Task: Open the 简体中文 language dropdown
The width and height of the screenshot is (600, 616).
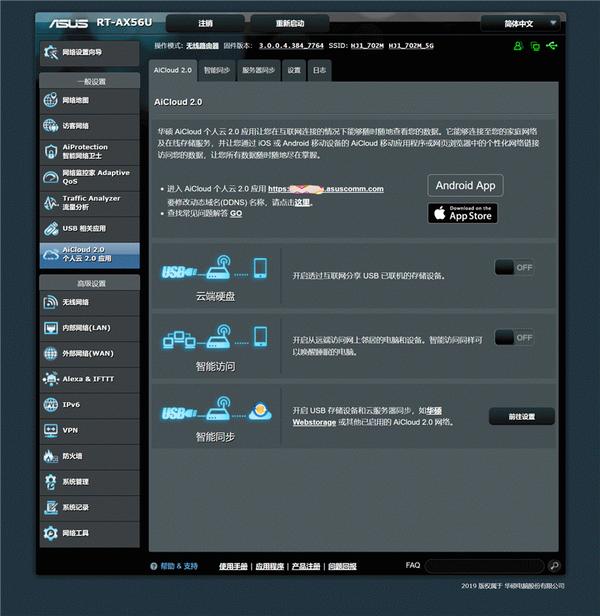Action: coord(520,24)
